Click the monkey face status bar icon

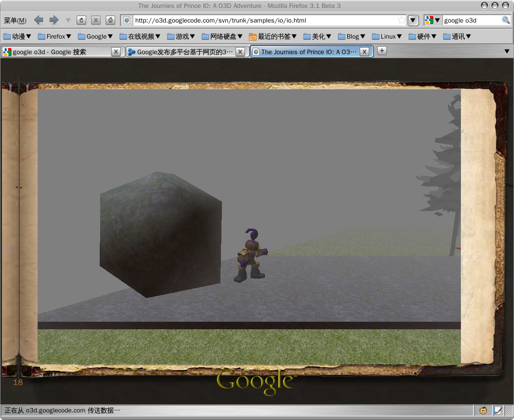pos(483,410)
